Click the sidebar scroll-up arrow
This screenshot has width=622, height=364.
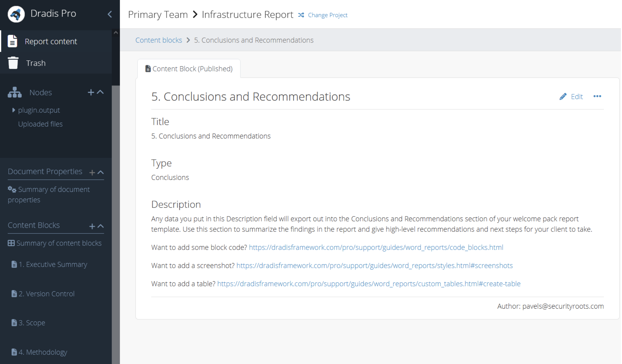coord(116,33)
